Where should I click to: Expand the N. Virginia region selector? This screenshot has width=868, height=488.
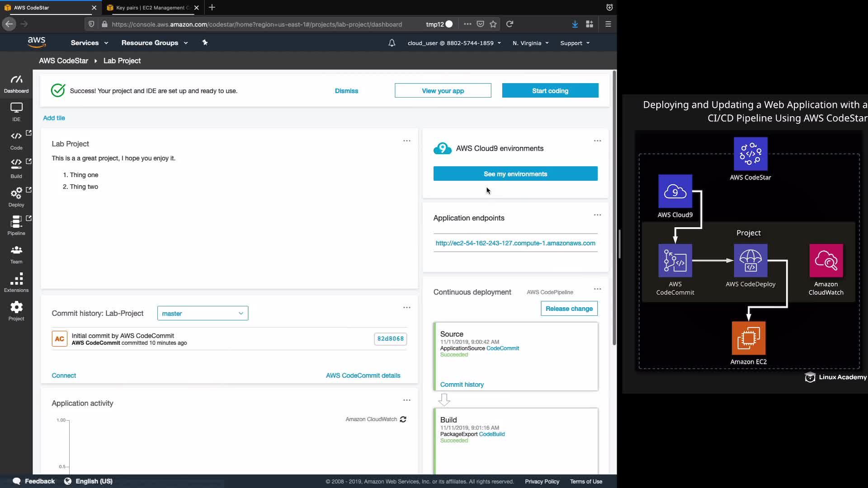point(530,43)
